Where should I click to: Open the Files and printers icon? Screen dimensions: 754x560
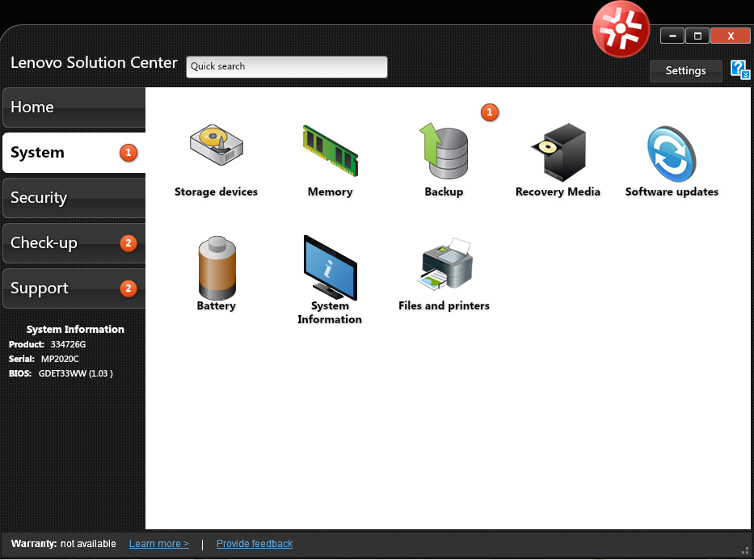(x=444, y=263)
